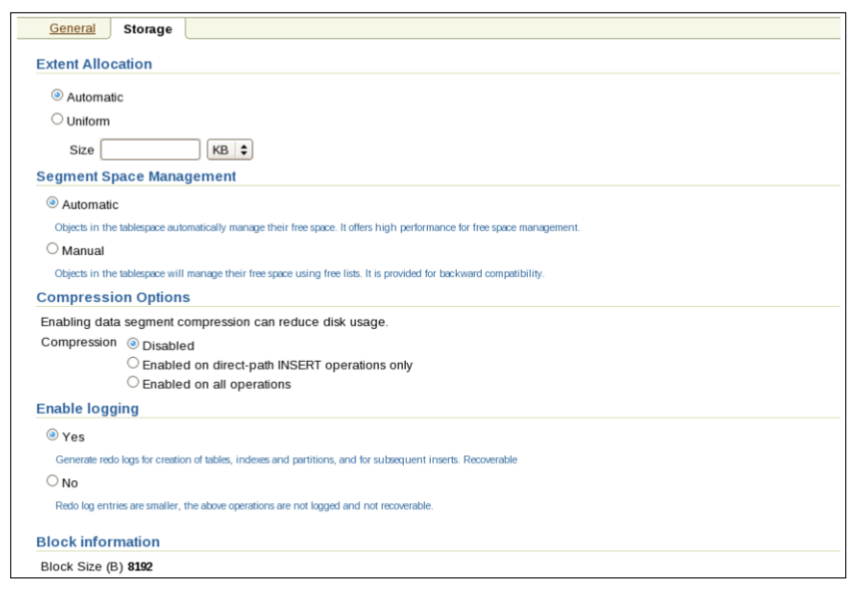Click the 'Size' field label
The height and width of the screenshot is (590, 858).
[82, 150]
